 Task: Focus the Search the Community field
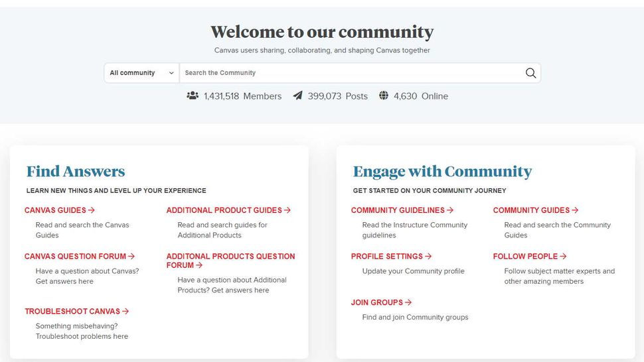coord(353,73)
